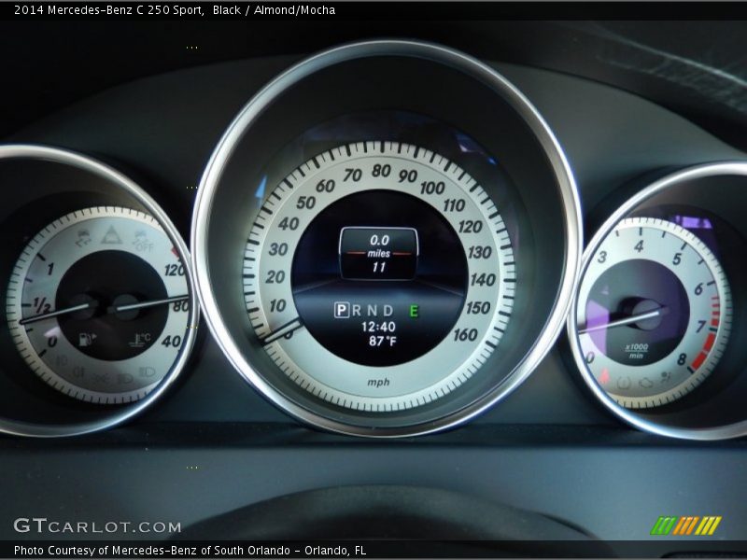Click the tire pressure indicator on tachometer
The width and height of the screenshot is (747, 560).
coord(624,382)
